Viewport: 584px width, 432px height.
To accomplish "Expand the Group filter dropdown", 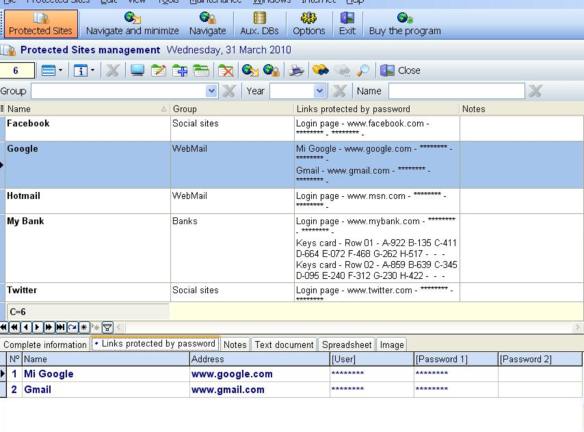I will [211, 91].
